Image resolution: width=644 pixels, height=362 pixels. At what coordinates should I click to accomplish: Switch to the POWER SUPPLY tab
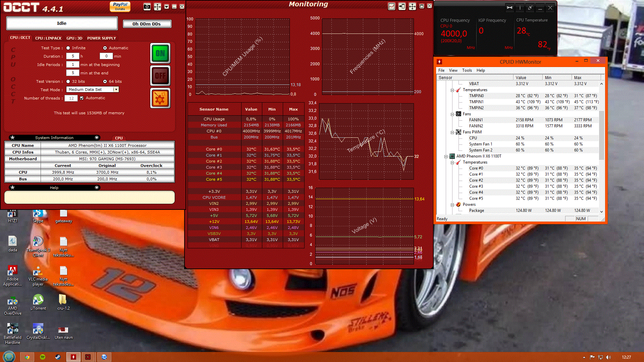tap(101, 38)
